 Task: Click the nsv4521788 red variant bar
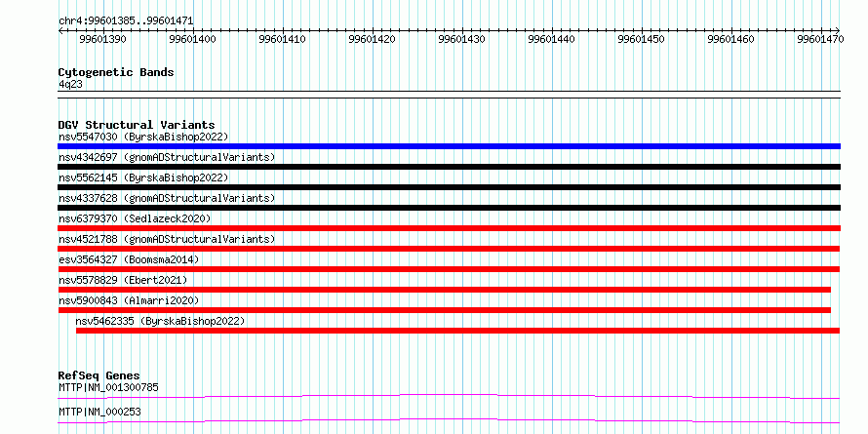[449, 249]
